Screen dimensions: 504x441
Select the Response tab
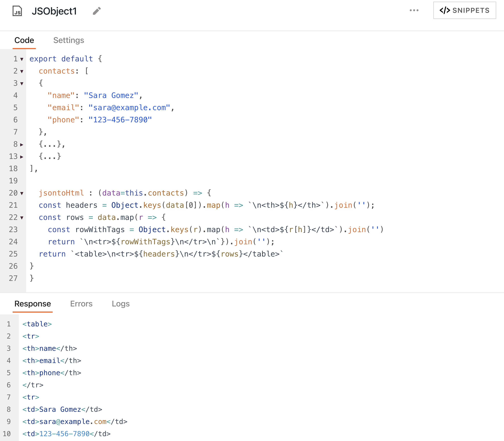click(x=33, y=304)
